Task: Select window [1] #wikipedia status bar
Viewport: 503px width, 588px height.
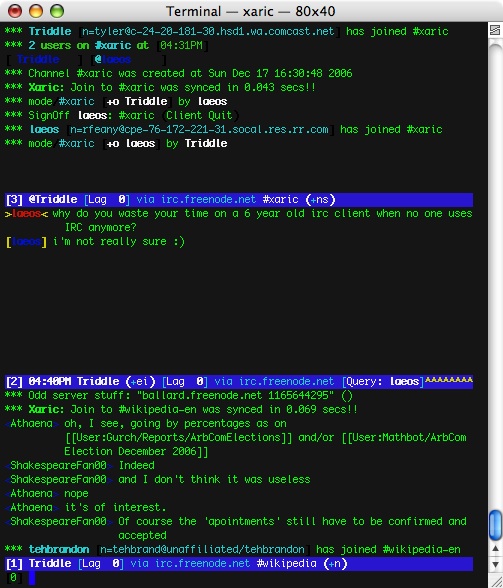Action: point(239,563)
